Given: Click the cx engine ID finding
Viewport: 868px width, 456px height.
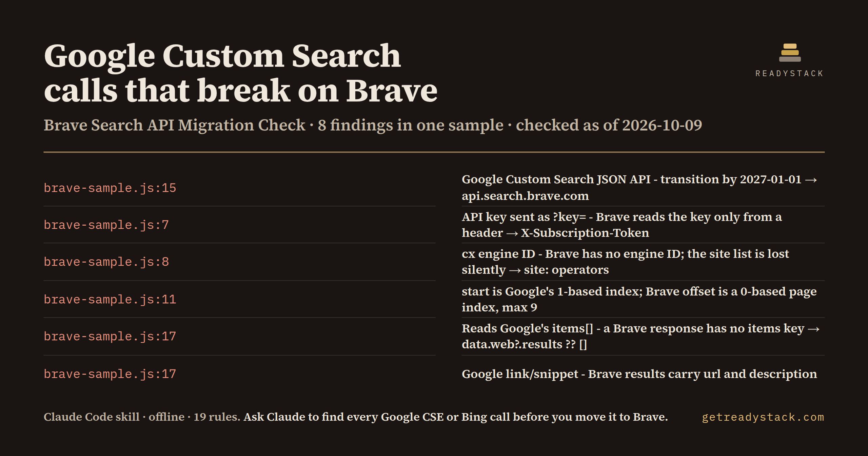Looking at the screenshot, I should tap(625, 262).
